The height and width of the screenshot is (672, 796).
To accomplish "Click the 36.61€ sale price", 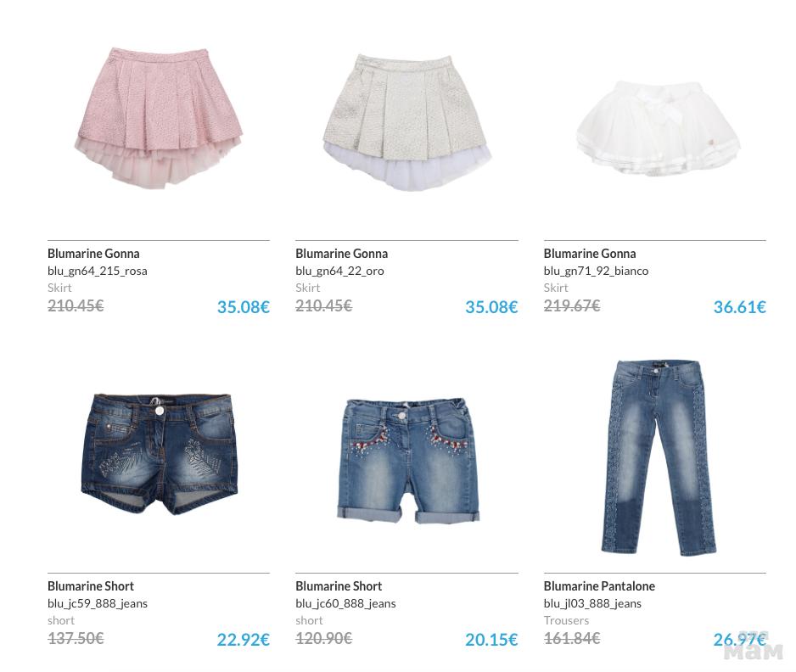I will tap(740, 306).
